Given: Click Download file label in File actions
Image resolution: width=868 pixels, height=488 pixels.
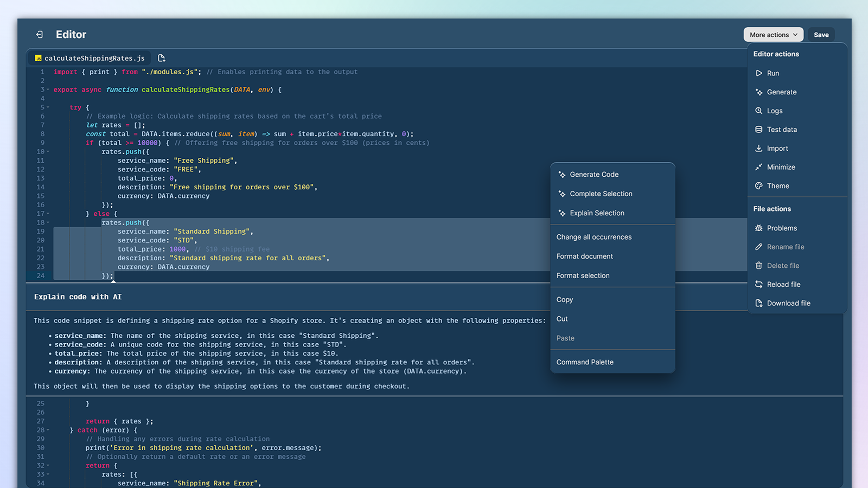Looking at the screenshot, I should coord(788,303).
